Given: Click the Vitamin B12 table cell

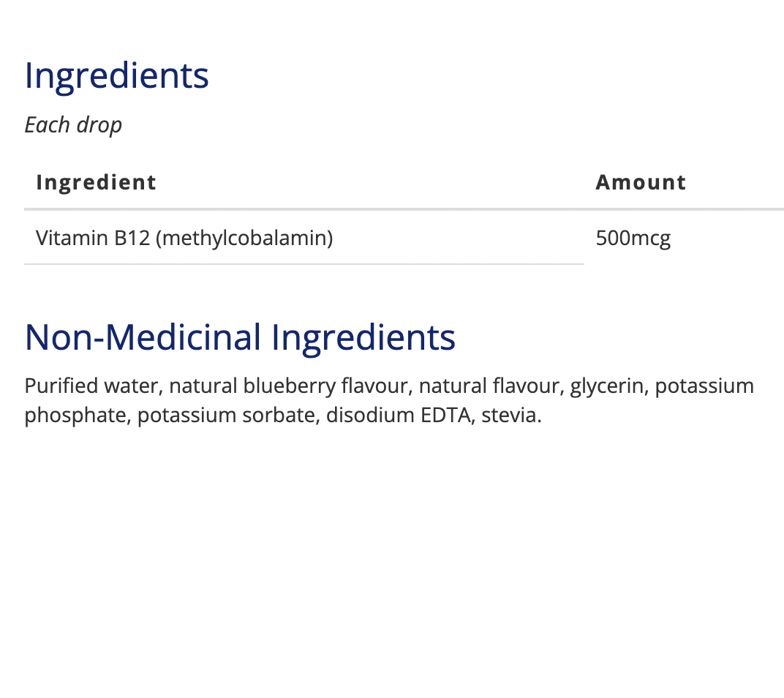Looking at the screenshot, I should coord(184,239).
